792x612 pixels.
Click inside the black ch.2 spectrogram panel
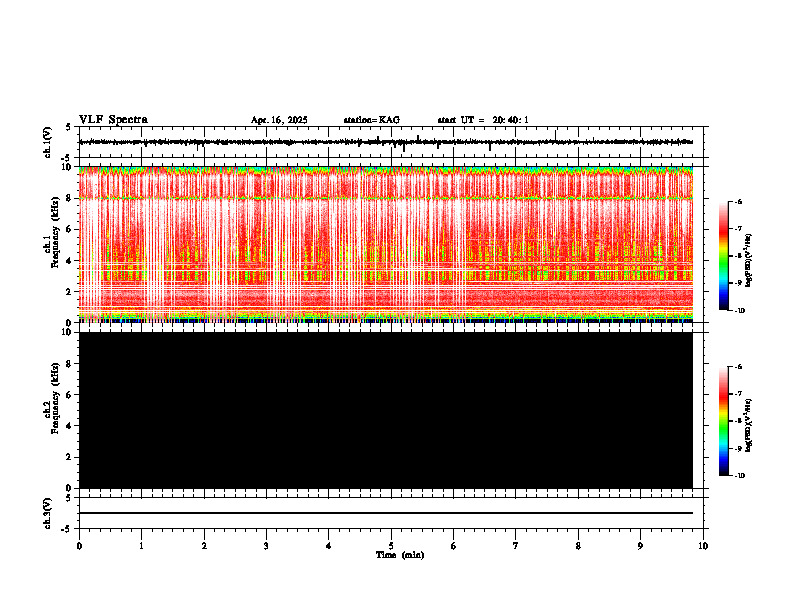[x=386, y=410]
